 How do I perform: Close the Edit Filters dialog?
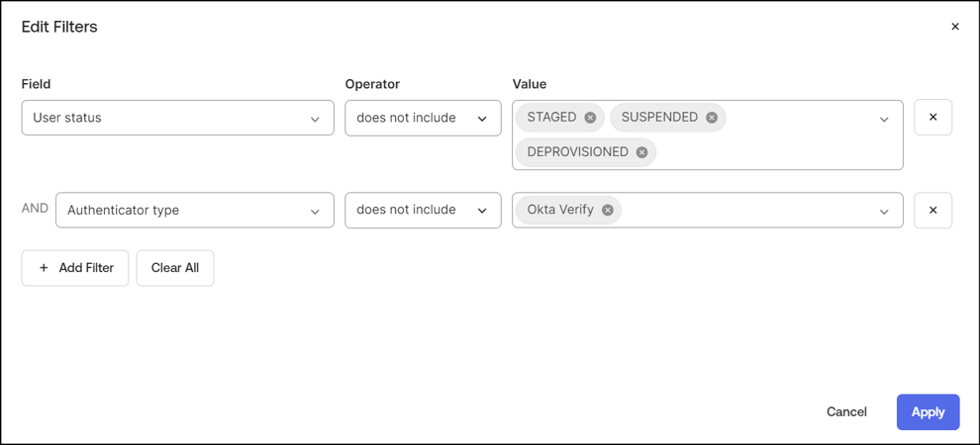click(955, 27)
